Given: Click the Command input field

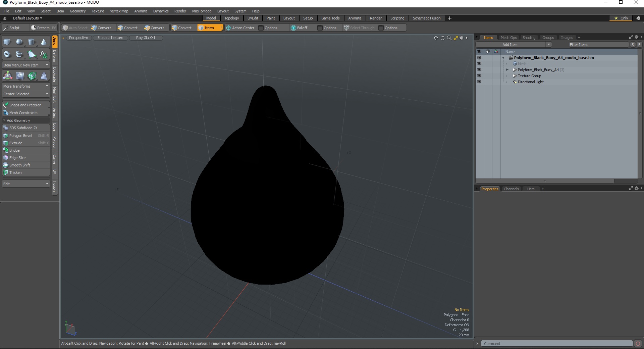Looking at the screenshot, I should [557, 344].
